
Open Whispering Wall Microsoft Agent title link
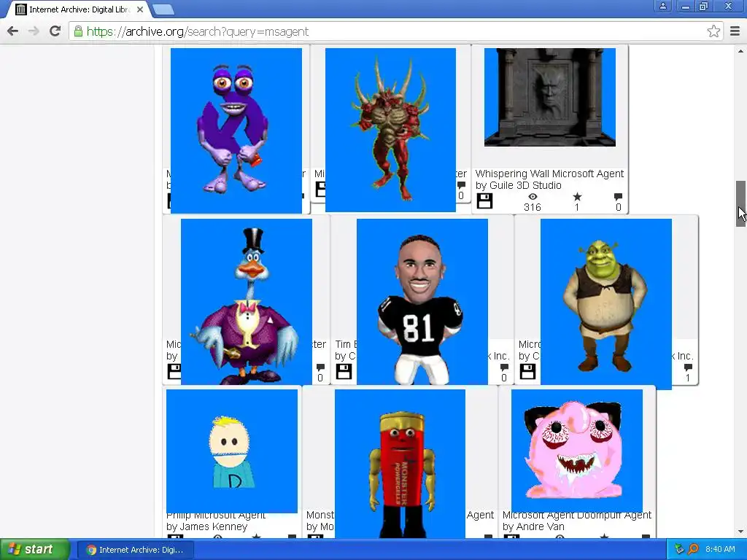pyautogui.click(x=549, y=174)
